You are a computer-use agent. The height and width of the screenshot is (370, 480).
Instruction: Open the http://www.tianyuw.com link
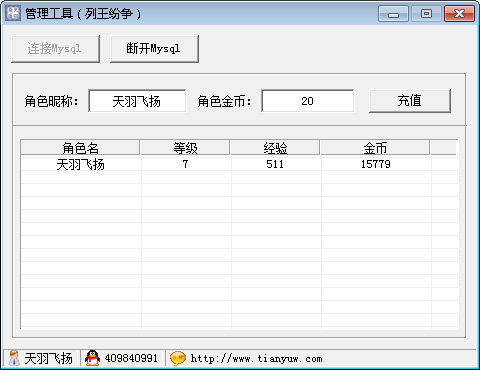tap(256, 359)
